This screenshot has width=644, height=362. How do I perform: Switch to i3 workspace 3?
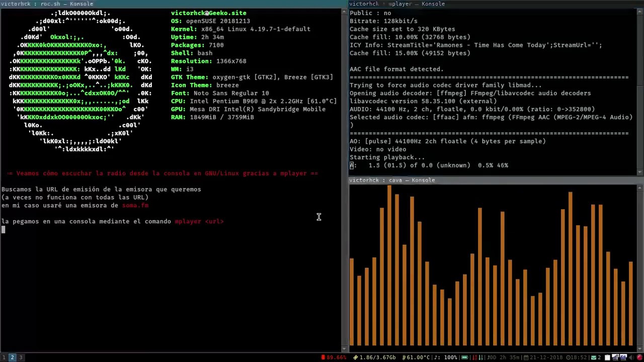click(21, 357)
